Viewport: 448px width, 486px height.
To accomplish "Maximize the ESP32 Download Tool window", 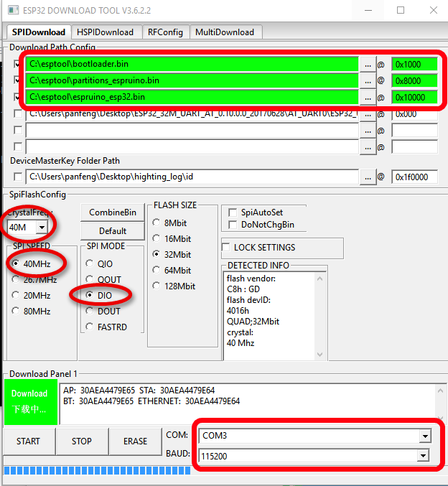I will (401, 10).
